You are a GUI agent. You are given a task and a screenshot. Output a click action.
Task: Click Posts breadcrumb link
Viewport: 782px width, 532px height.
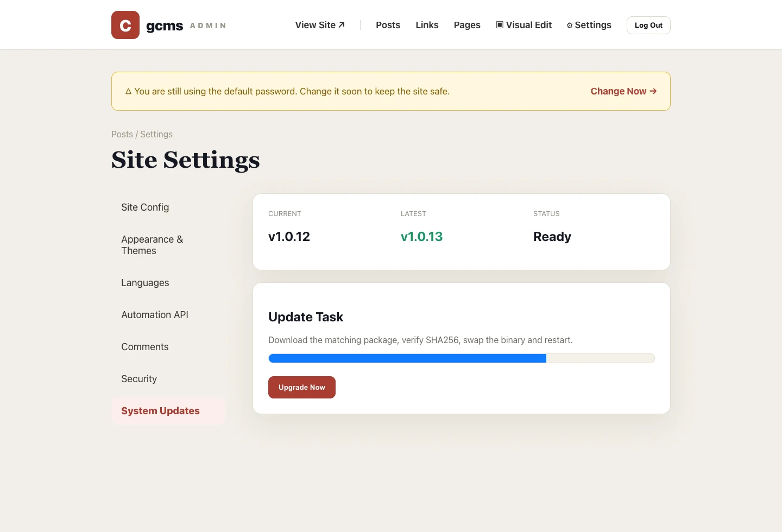point(122,134)
